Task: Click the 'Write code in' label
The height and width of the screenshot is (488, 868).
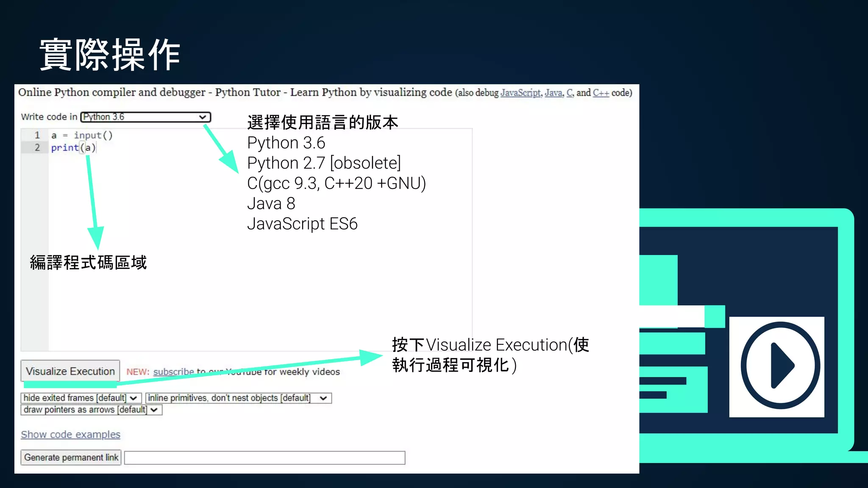Action: pyautogui.click(x=49, y=117)
